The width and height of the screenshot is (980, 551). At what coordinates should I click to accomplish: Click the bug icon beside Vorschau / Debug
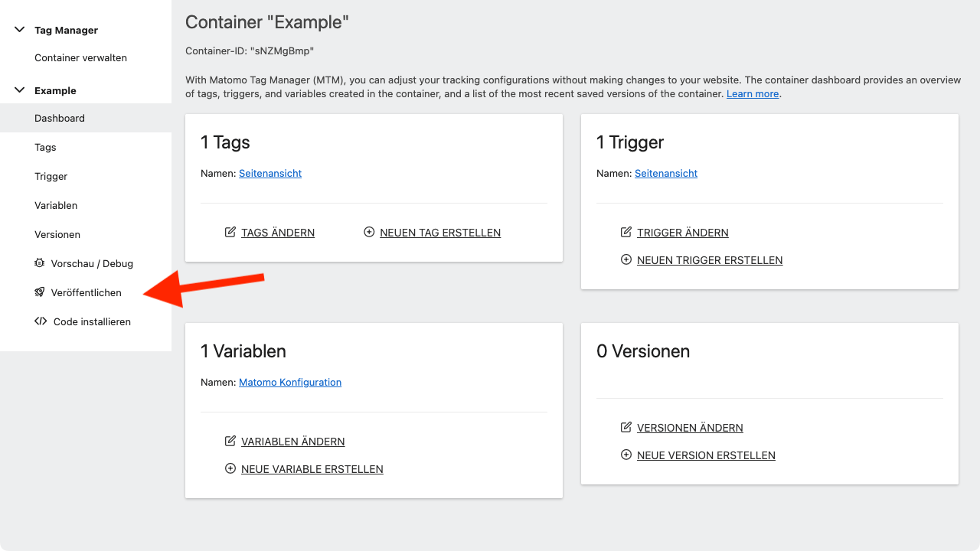[40, 263]
